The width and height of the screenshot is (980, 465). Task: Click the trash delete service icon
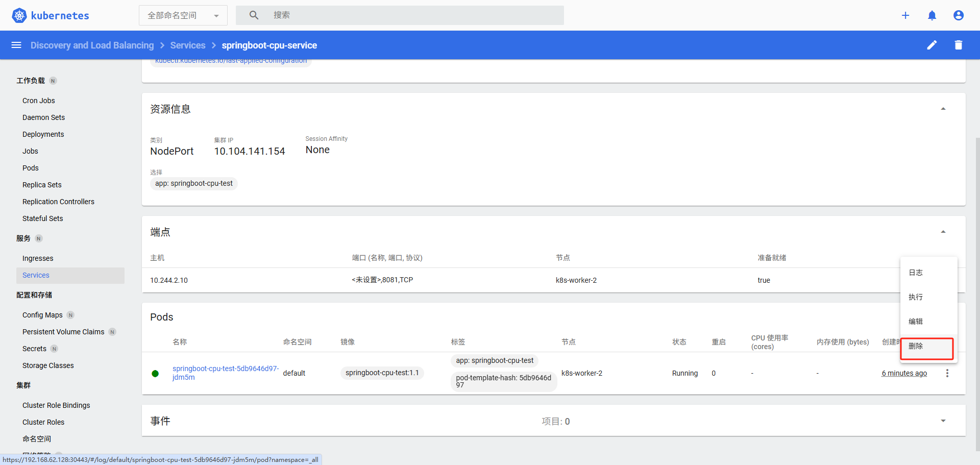[959, 45]
